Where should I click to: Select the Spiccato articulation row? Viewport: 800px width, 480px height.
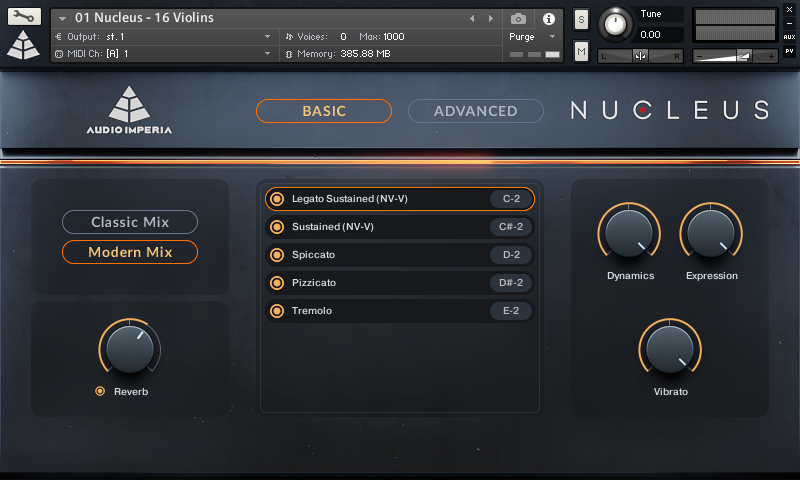tap(399, 255)
